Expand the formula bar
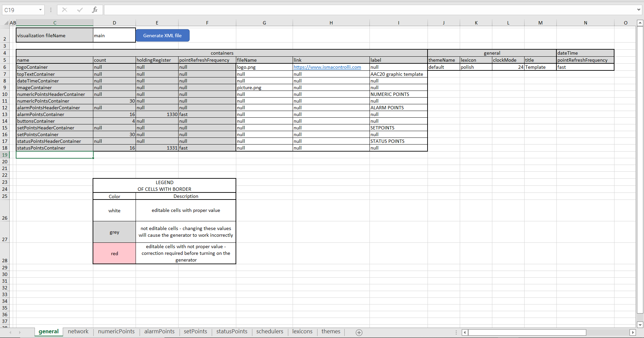This screenshot has width=644, height=338. (x=638, y=10)
